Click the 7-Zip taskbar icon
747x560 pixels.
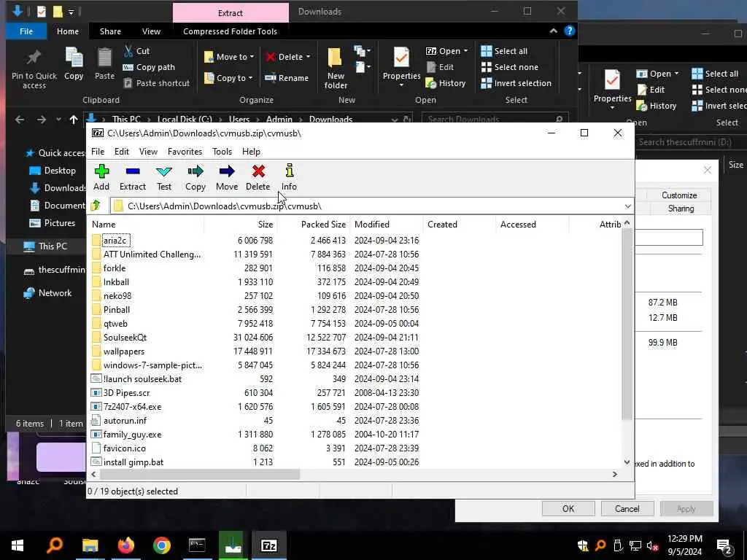coord(268,545)
